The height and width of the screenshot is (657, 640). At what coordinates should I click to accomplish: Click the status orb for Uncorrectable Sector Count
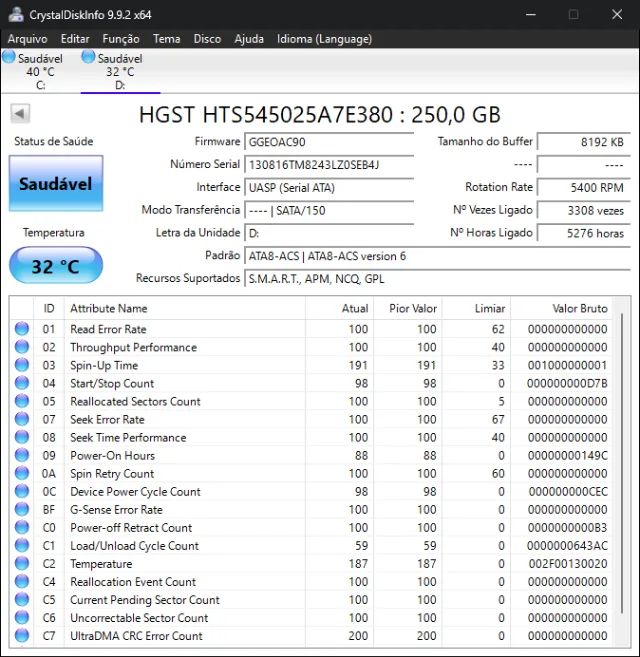(22, 617)
